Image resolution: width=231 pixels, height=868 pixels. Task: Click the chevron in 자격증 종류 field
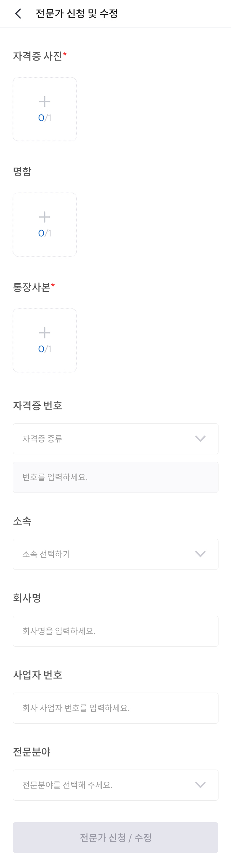200,439
